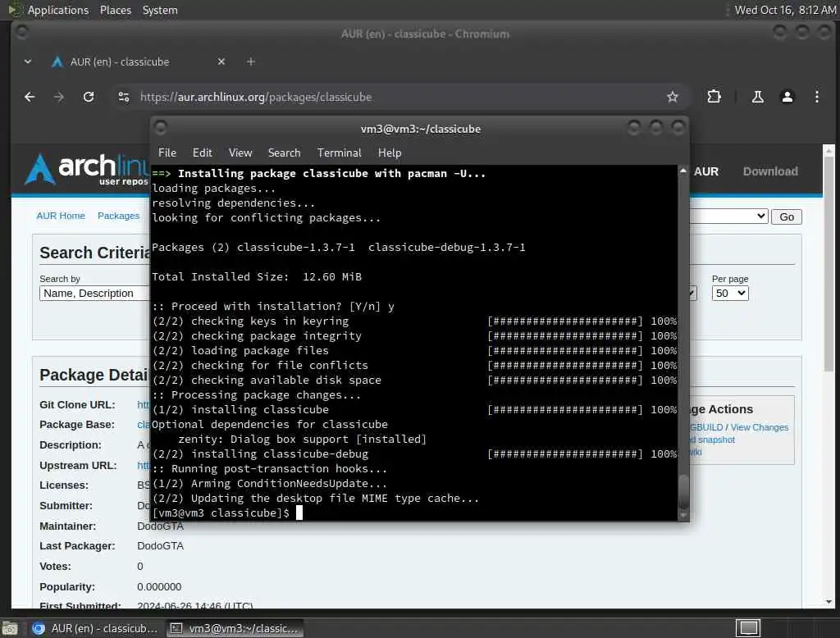Open the System menu
840x638 pixels.
[x=160, y=10]
